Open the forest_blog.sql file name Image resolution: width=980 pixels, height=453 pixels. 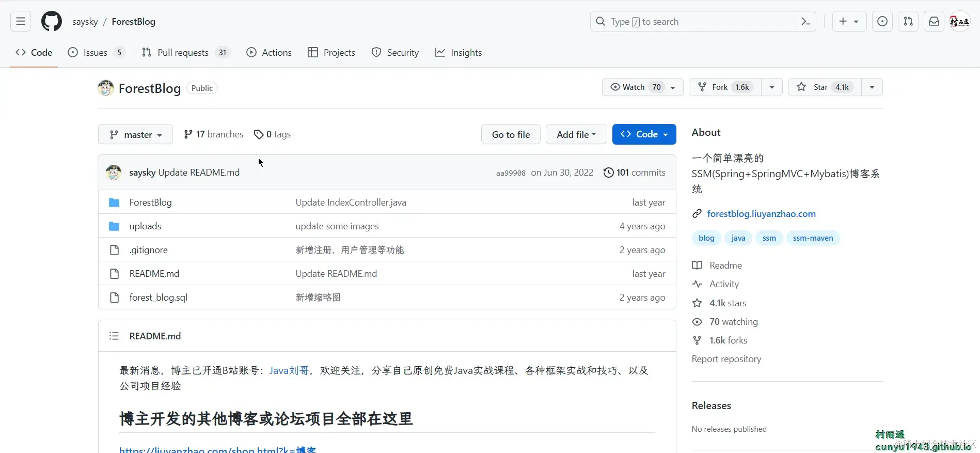[x=158, y=298]
